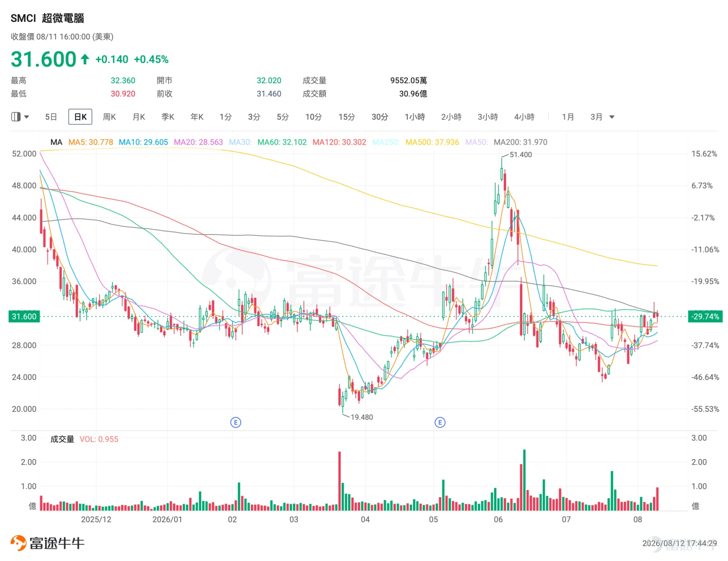Click the 富途牛牛 brand name text

click(57, 543)
